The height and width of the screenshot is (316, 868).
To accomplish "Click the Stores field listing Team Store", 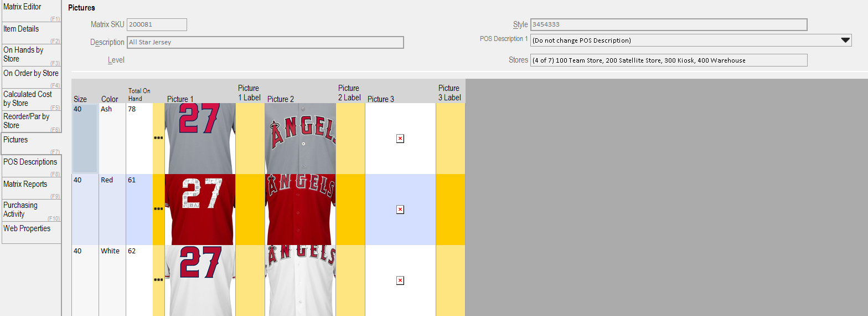I will [669, 60].
